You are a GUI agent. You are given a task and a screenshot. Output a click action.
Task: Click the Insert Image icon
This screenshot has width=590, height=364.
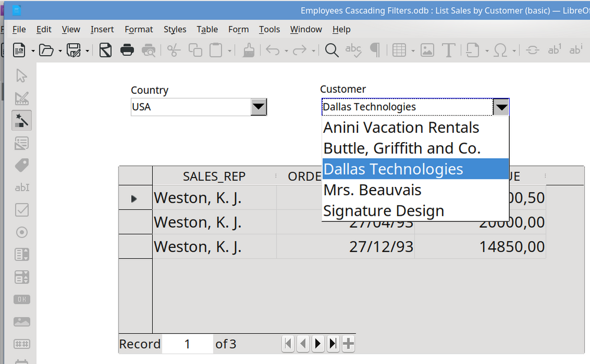tap(427, 50)
